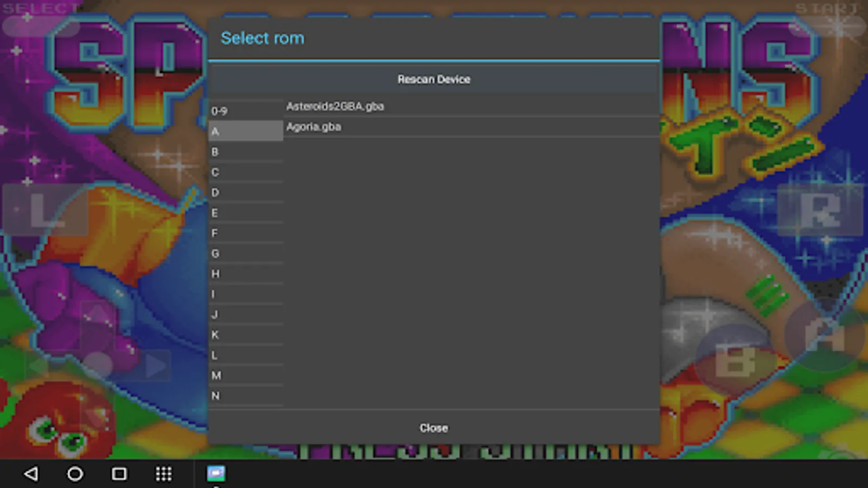Screen dimensions: 868x488
Task: Click the Rescan Device button
Action: pyautogui.click(x=434, y=79)
